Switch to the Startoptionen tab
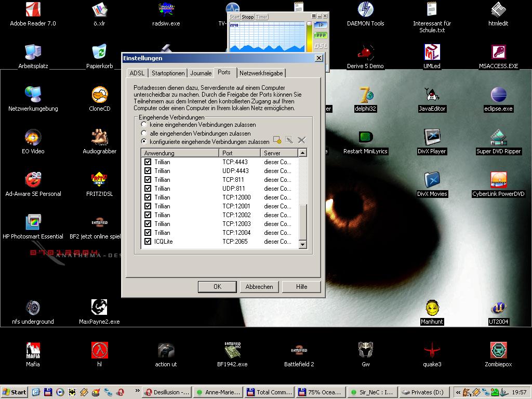This screenshot has width=532, height=399. [x=168, y=73]
